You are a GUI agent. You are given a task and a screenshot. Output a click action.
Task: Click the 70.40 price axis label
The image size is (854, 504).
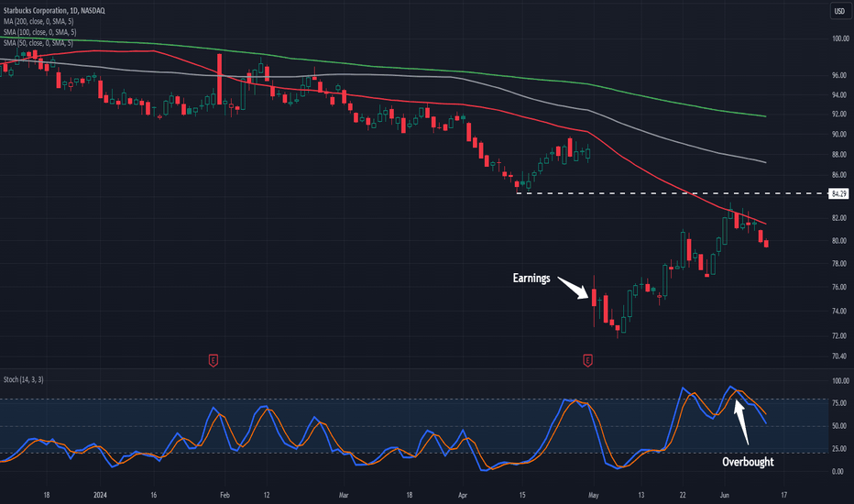tap(841, 356)
